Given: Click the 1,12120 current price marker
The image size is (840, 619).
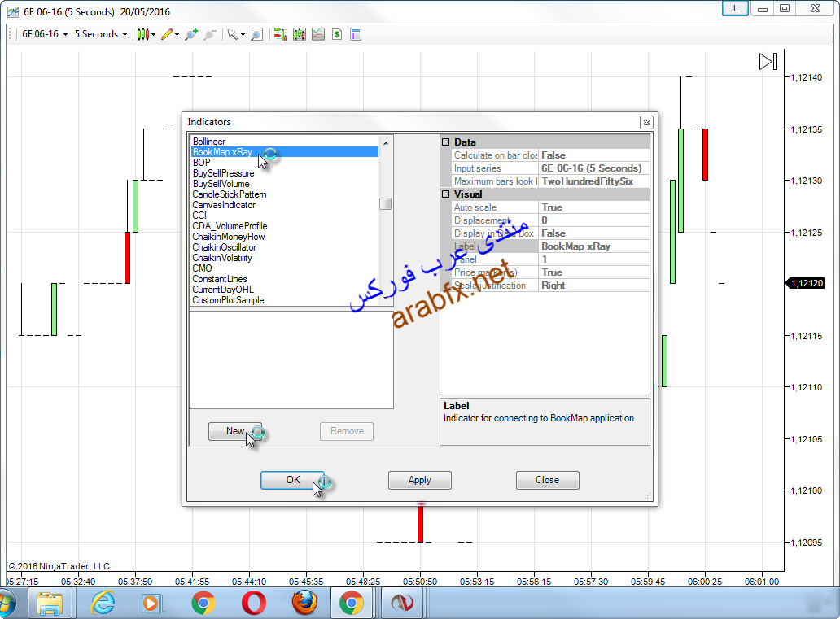Looking at the screenshot, I should tap(805, 283).
